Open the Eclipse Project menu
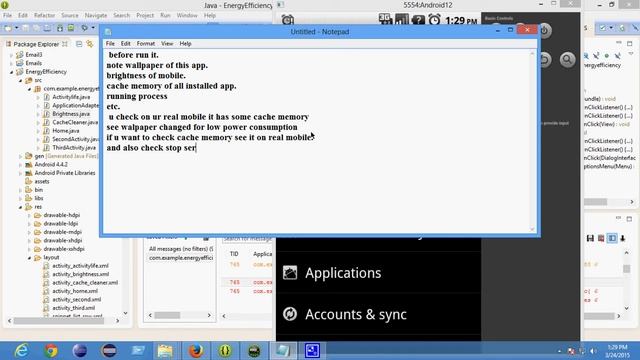 pos(145,16)
